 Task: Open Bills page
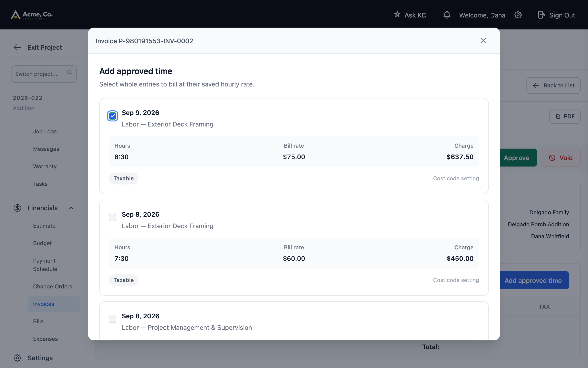coord(38,322)
